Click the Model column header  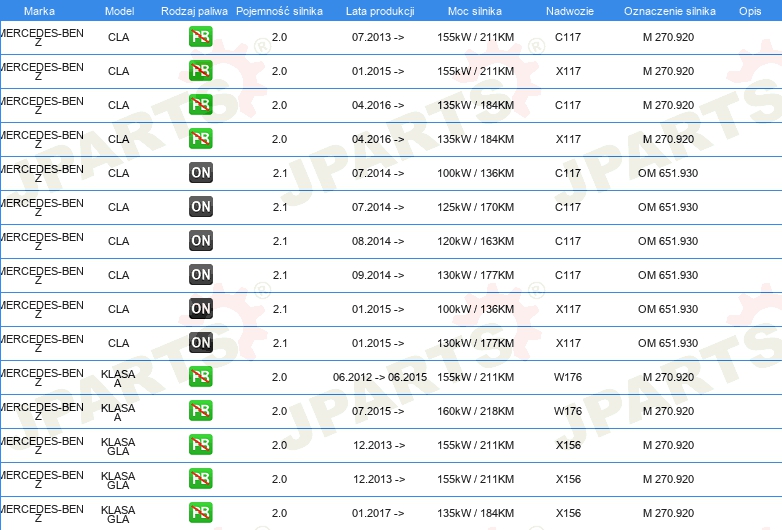(119, 11)
